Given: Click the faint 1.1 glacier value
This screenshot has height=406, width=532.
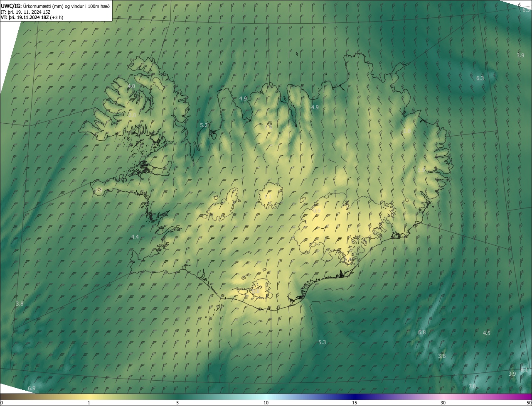Looking at the screenshot, I should tap(268, 196).
